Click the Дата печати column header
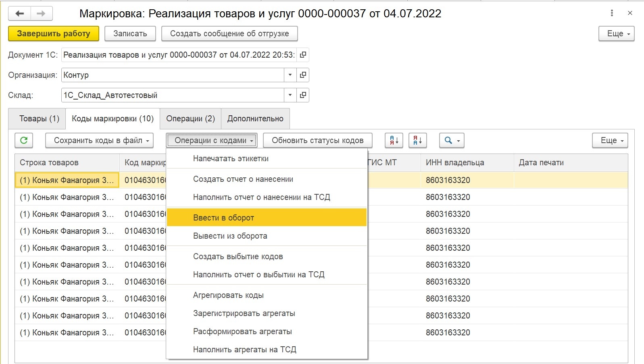The height and width of the screenshot is (364, 644). [x=571, y=162]
